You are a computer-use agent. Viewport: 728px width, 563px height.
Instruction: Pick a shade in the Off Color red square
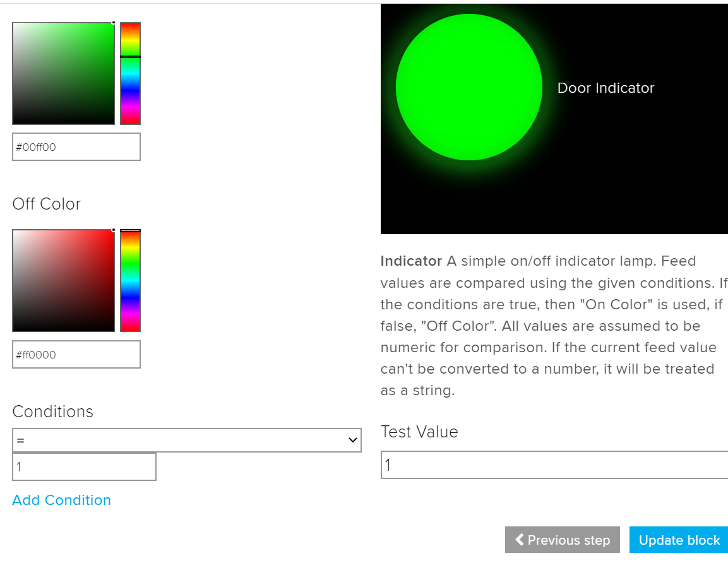click(63, 281)
